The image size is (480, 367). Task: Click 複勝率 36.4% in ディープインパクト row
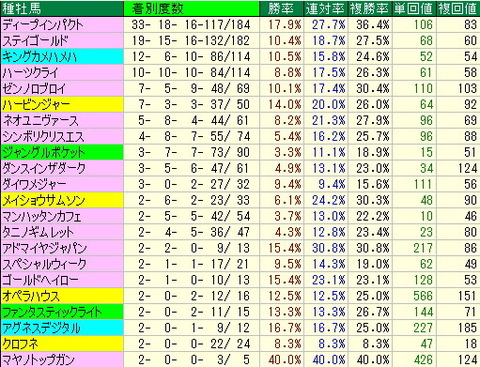(373, 25)
